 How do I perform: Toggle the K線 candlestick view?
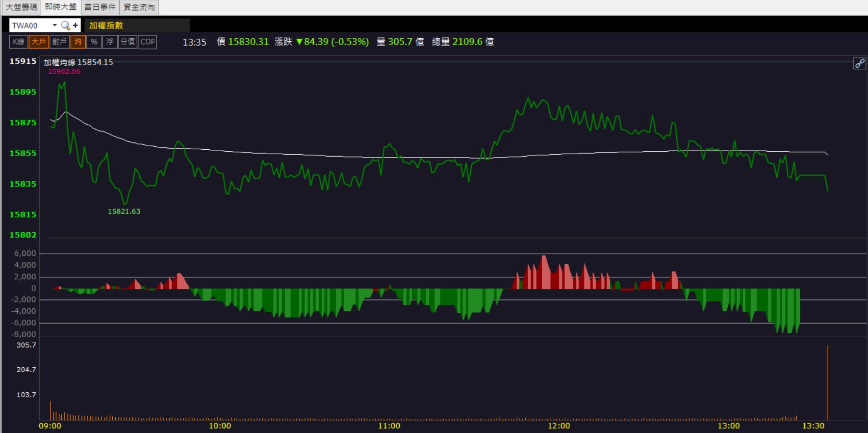(19, 42)
